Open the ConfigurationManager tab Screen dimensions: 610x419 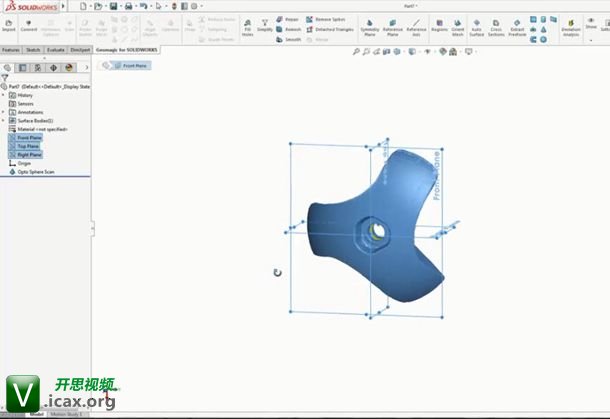[38, 67]
